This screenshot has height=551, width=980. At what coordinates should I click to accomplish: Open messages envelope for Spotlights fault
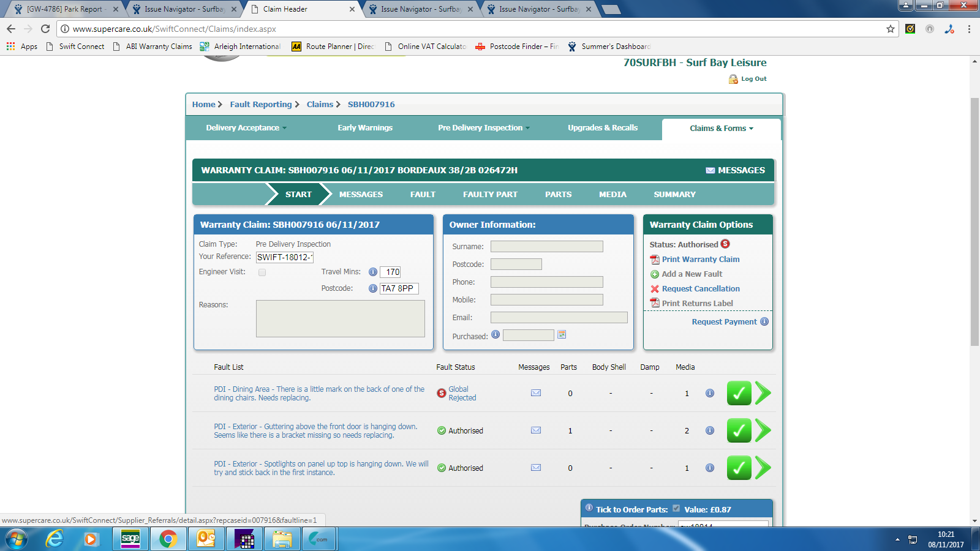[x=536, y=468]
